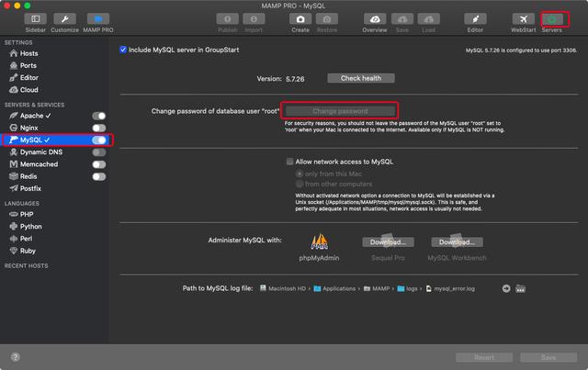Download Sequel Pro
This screenshot has width=588, height=370.
point(388,242)
